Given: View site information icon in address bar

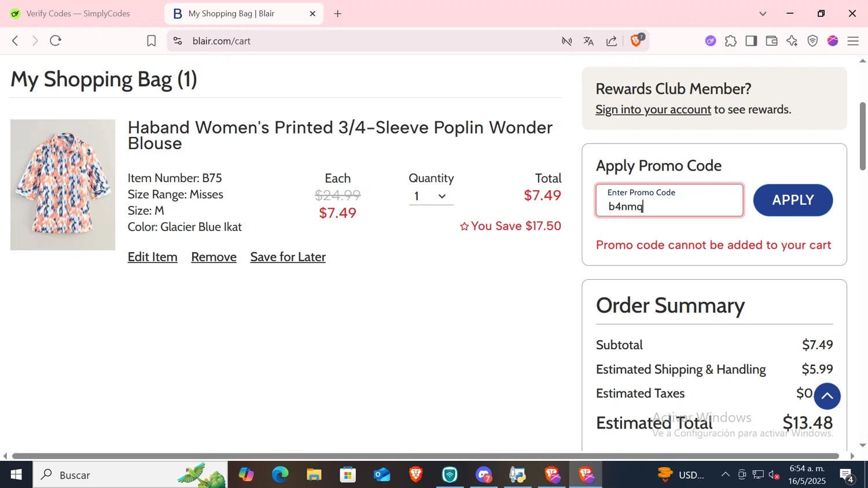Looking at the screenshot, I should tap(178, 40).
